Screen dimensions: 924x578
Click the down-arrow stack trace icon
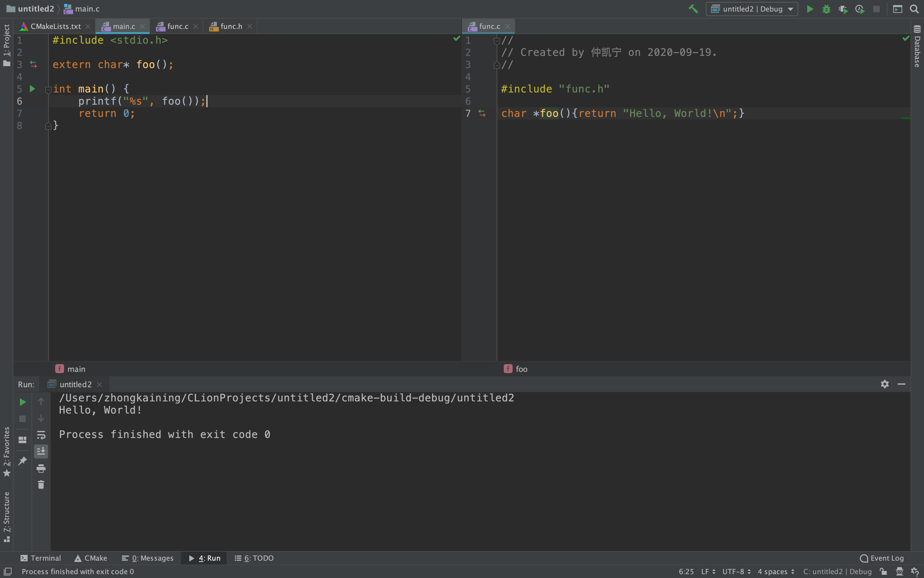pos(41,418)
